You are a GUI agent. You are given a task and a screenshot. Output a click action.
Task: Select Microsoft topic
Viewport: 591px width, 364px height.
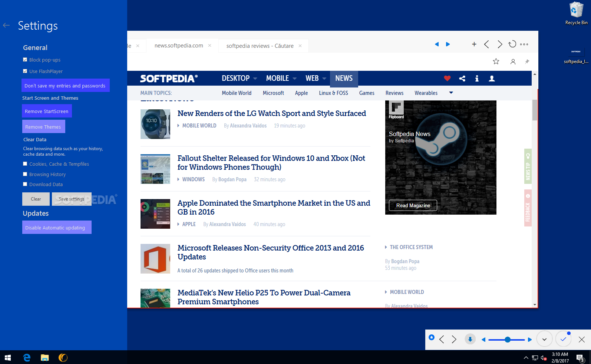point(273,93)
